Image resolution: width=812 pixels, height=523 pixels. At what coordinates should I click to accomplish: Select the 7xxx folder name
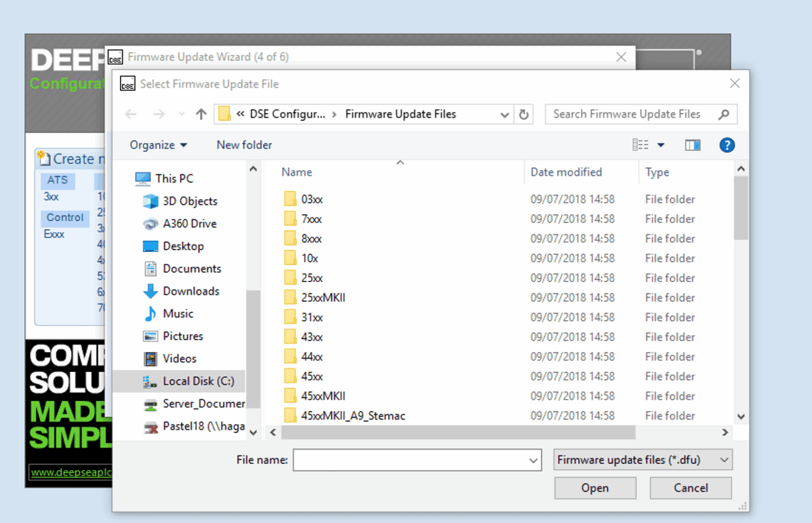tap(311, 219)
